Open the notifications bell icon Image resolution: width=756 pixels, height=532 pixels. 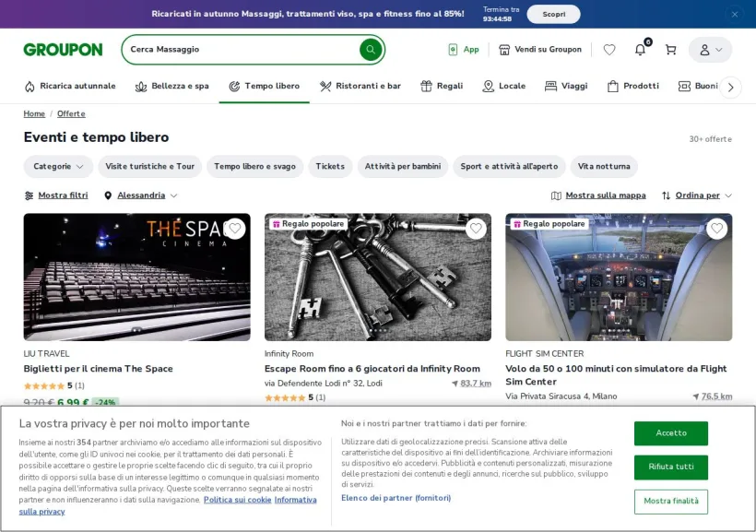pyautogui.click(x=640, y=49)
